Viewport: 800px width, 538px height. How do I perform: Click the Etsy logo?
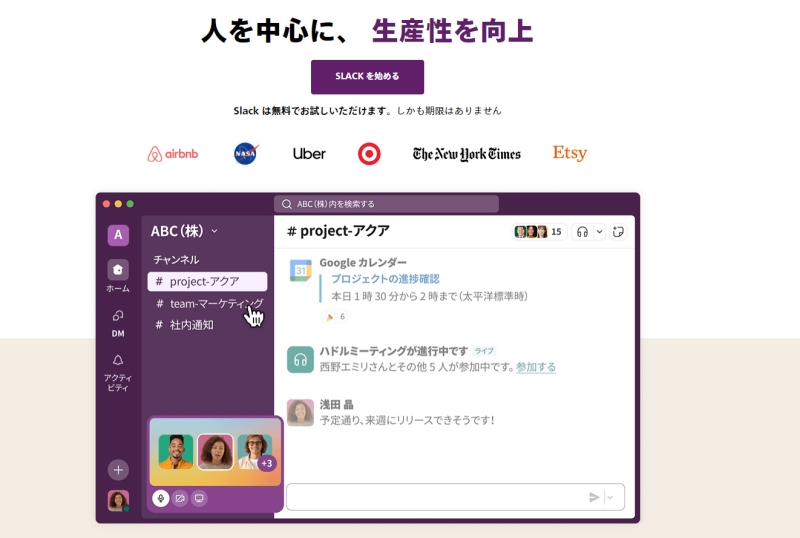(570, 153)
